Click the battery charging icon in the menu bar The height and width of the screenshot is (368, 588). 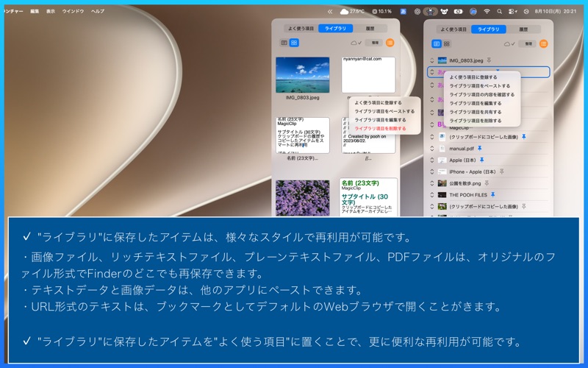(x=458, y=12)
